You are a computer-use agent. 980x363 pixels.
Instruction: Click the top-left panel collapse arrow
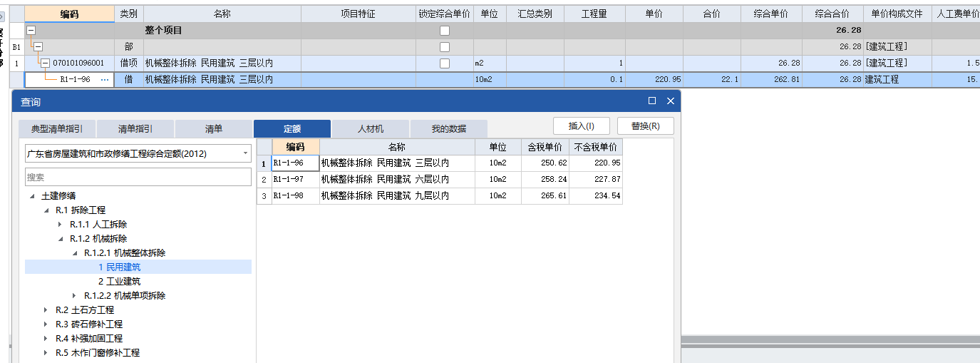(2, 16)
